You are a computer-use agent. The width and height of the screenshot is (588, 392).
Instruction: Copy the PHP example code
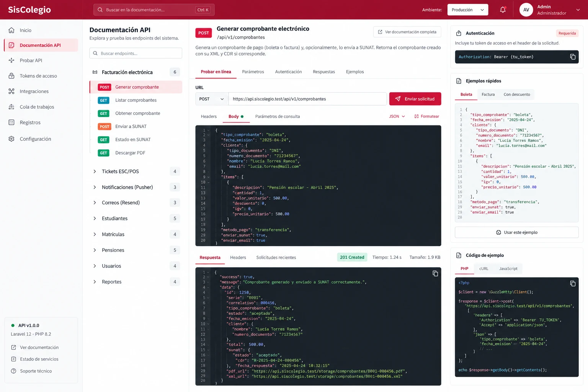pos(573,284)
